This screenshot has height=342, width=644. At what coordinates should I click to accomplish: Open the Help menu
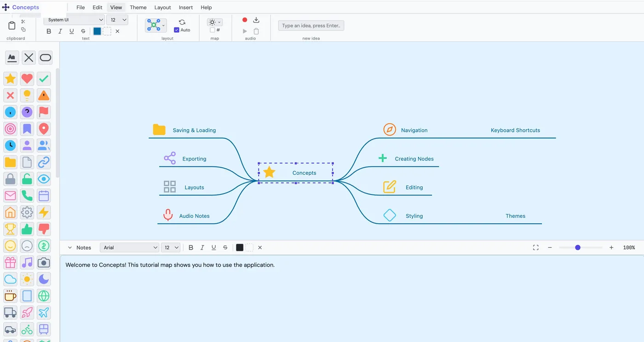click(207, 7)
